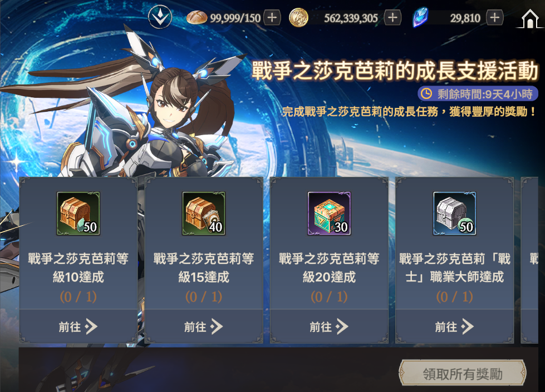This screenshot has height=392, width=545.
Task: View brown chest reward with 40 count
Action: click(204, 214)
